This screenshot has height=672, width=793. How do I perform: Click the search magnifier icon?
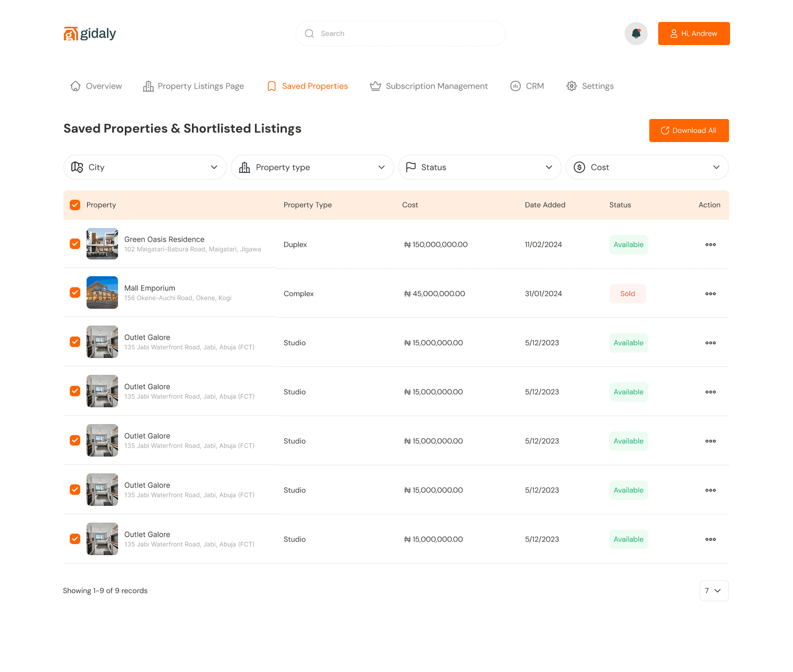309,34
